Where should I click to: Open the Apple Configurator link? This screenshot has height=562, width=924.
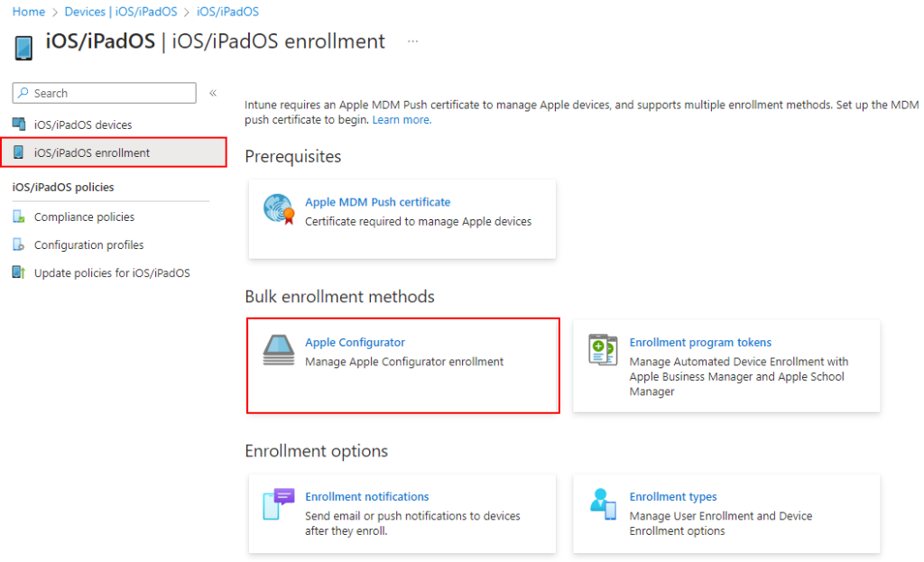tap(355, 342)
